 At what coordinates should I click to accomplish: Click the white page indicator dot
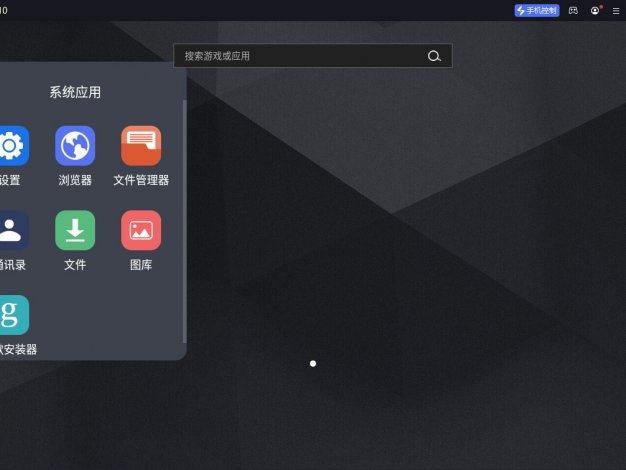[x=313, y=363]
